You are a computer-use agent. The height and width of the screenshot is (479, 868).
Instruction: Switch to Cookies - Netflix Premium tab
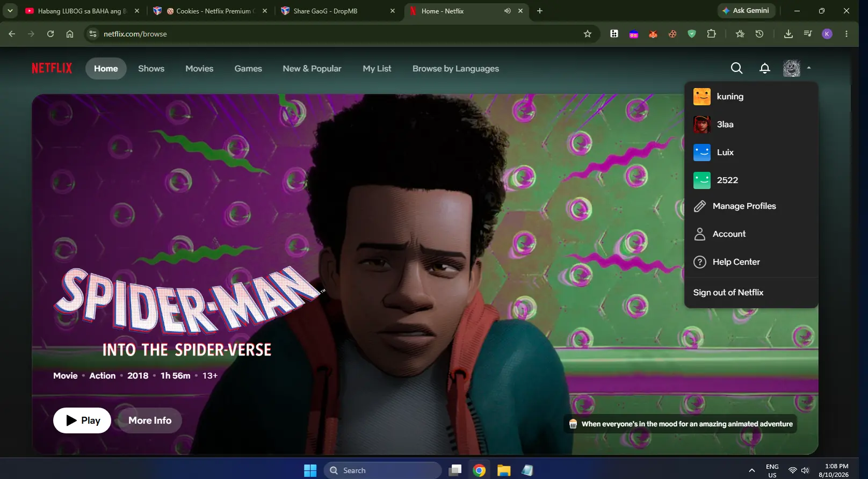coord(211,11)
